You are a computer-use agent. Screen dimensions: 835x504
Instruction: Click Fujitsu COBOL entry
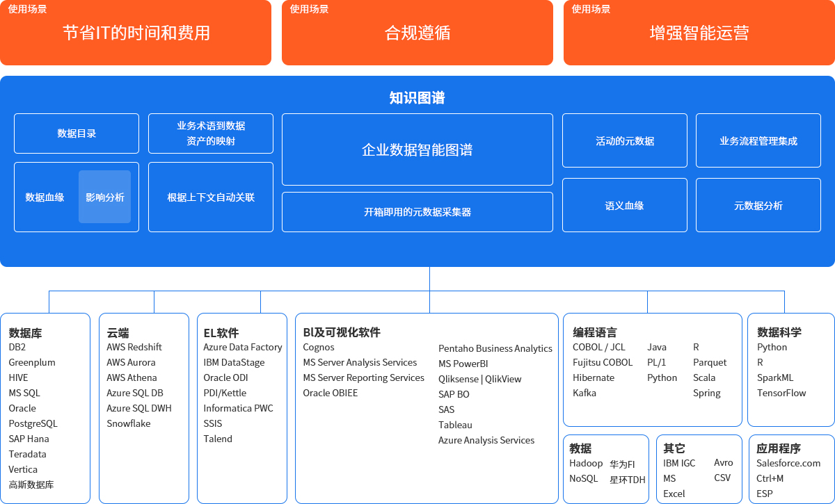coord(603,362)
